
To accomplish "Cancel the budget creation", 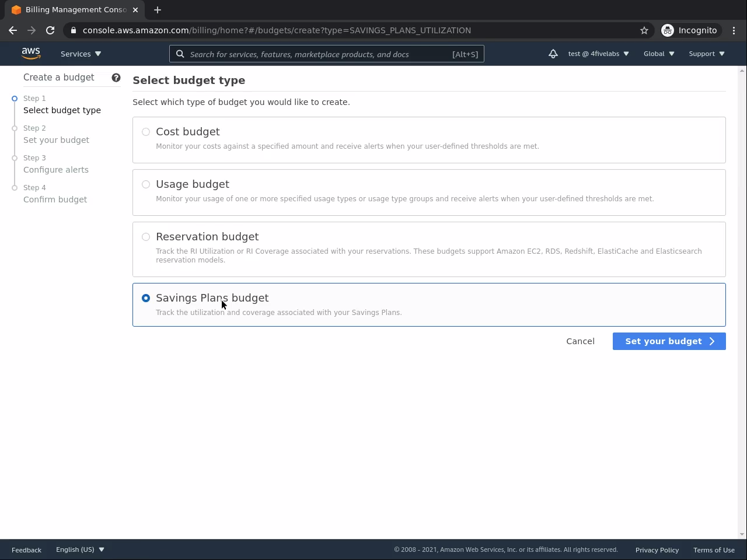I will [580, 341].
